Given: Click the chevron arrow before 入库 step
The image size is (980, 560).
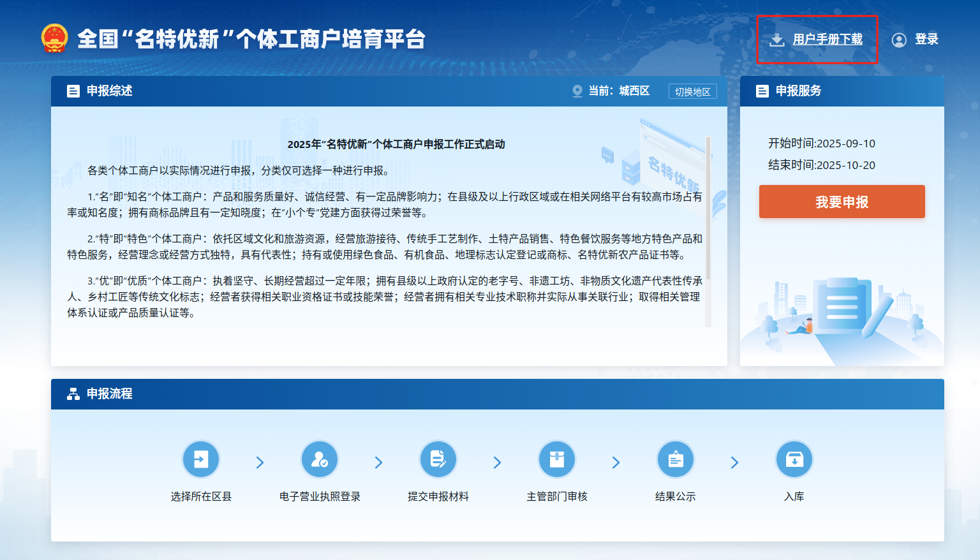Looking at the screenshot, I should (x=735, y=462).
